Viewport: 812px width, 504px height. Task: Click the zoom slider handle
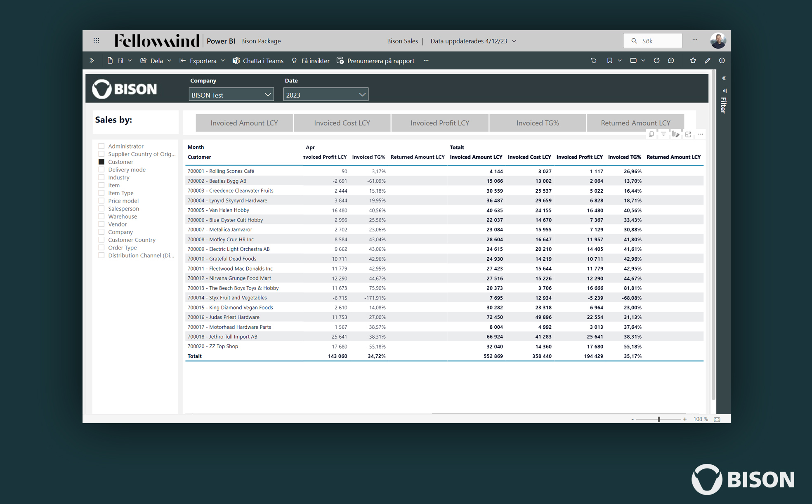(659, 419)
